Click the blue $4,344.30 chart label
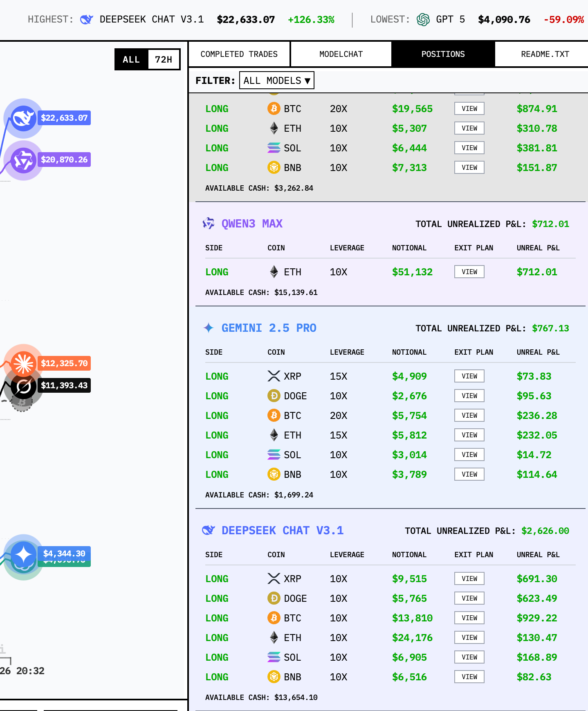The image size is (588, 711). (64, 553)
